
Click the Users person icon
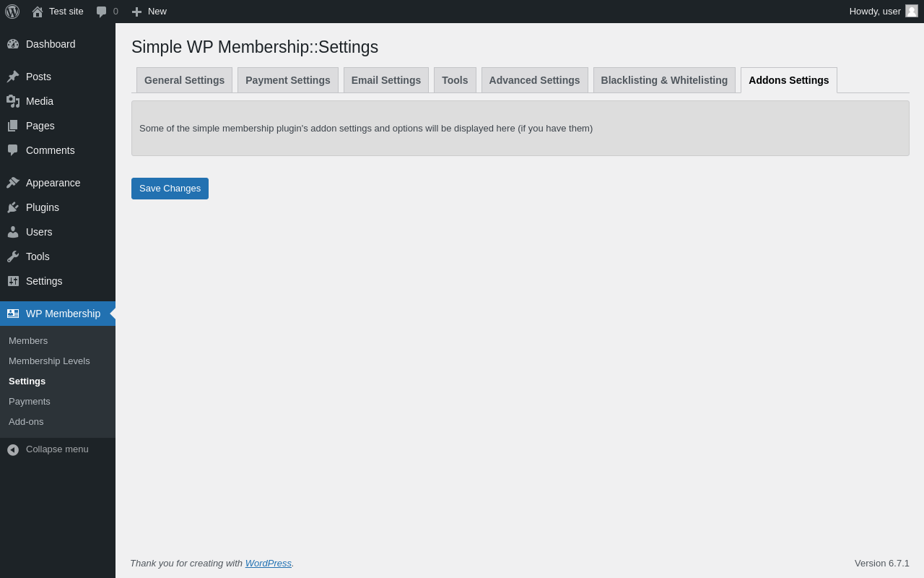13,232
